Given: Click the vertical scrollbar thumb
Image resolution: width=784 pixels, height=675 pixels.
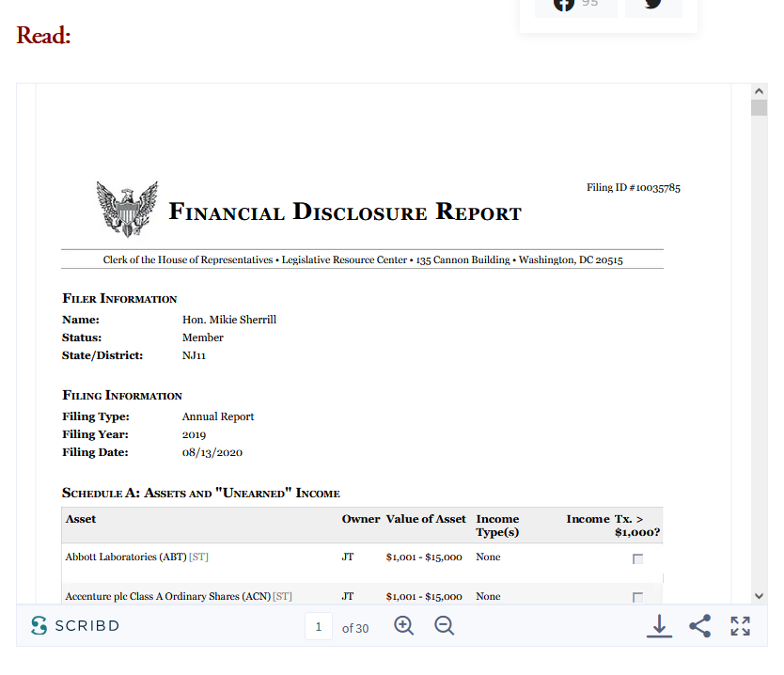Looking at the screenshot, I should (759, 108).
